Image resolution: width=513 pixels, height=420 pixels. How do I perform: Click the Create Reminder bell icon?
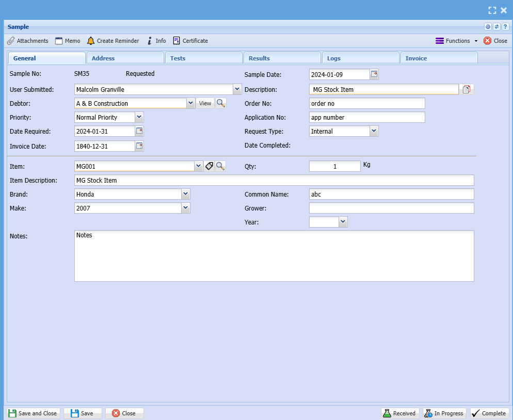91,41
